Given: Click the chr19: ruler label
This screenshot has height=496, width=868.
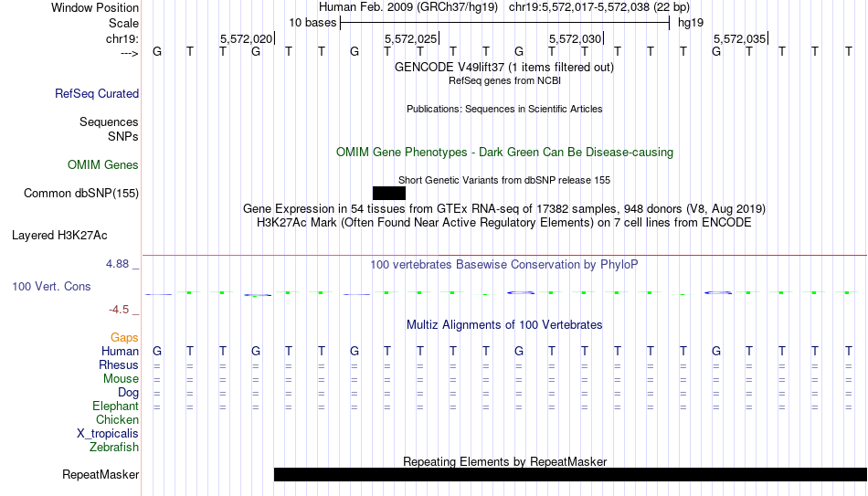Looking at the screenshot, I should tap(122, 38).
